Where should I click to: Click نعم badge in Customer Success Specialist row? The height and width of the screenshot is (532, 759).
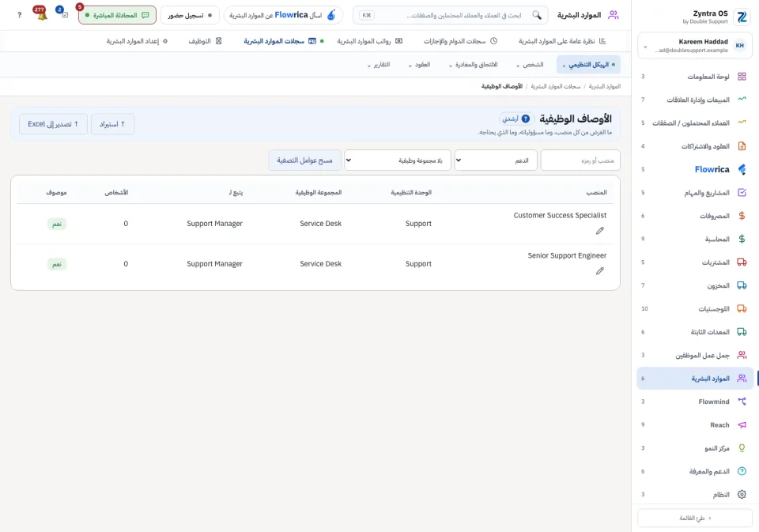(57, 224)
